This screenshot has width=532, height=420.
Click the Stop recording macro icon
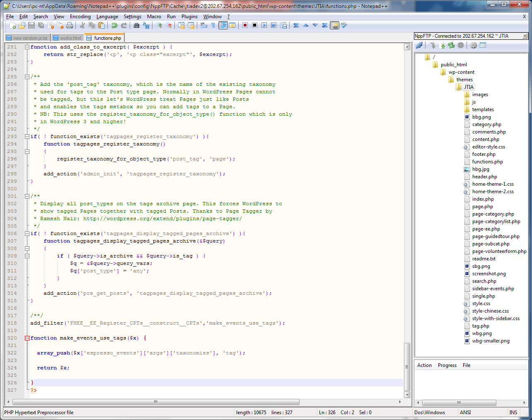coord(254,25)
